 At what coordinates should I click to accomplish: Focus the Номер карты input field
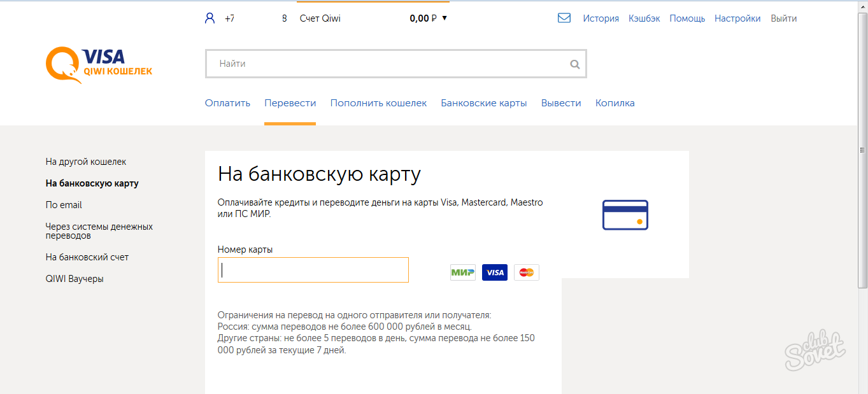tap(313, 270)
